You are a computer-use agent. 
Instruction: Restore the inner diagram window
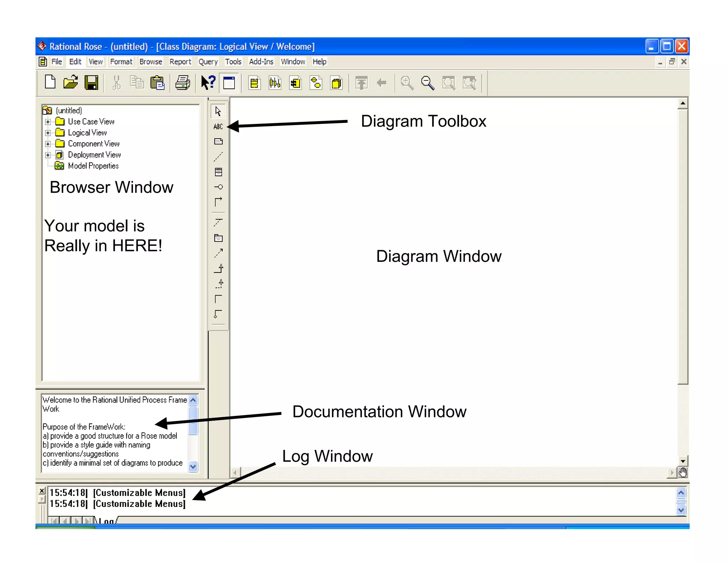tap(671, 62)
